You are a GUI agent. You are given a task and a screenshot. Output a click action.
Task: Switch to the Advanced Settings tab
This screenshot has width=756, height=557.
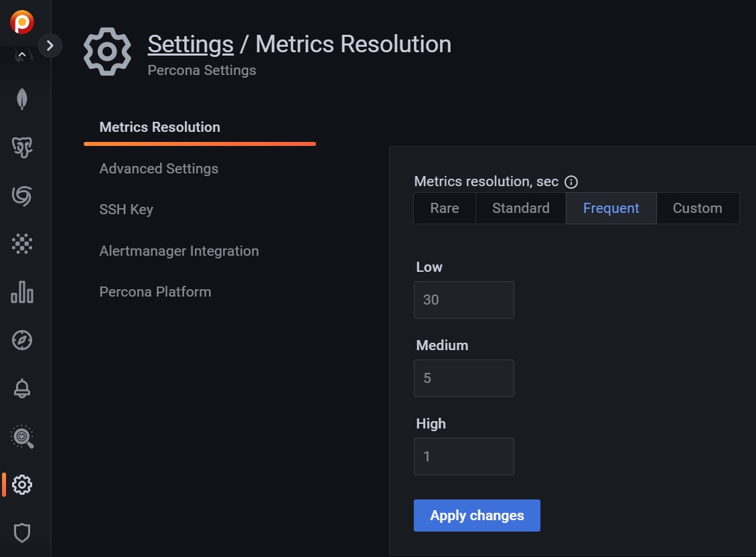159,169
